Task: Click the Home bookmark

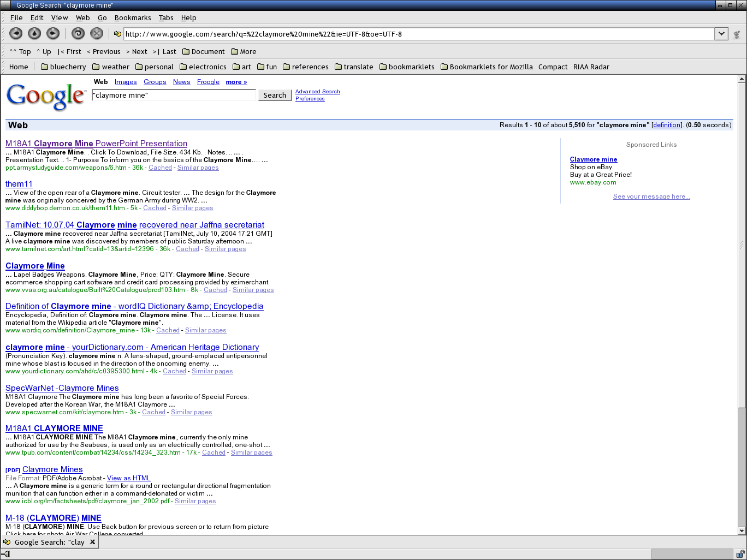Action: pos(19,67)
